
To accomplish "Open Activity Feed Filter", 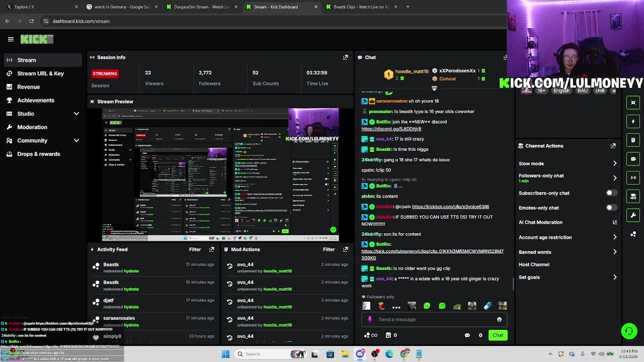I will point(195,249).
